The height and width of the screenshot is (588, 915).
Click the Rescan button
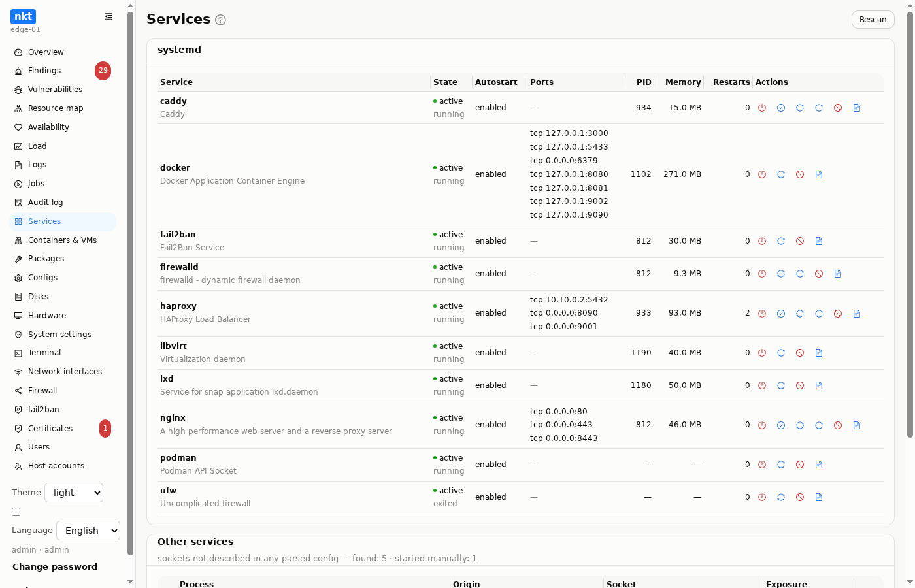(873, 20)
